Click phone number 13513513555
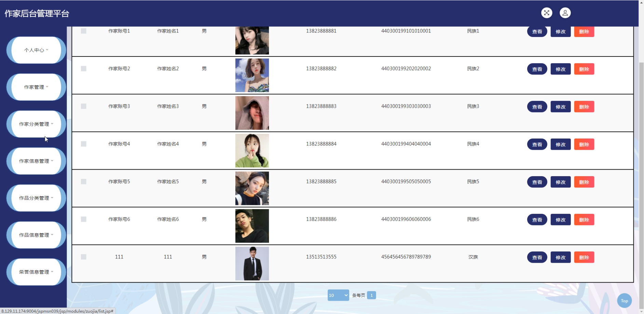Image resolution: width=644 pixels, height=314 pixels. tap(321, 257)
